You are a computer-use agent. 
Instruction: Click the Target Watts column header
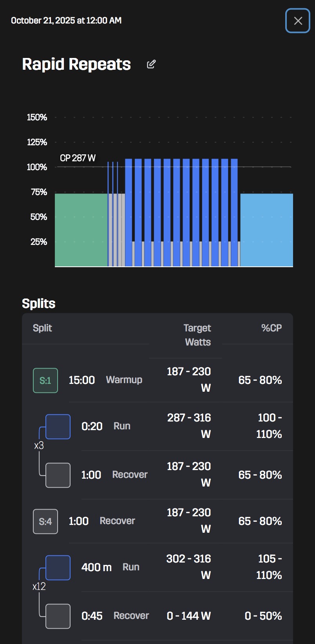click(x=197, y=335)
